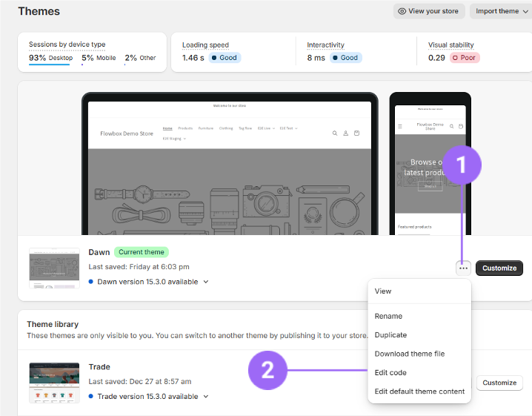The width and height of the screenshot is (532, 416).
Task: Select the Desktop sessions segment
Action: (50, 58)
